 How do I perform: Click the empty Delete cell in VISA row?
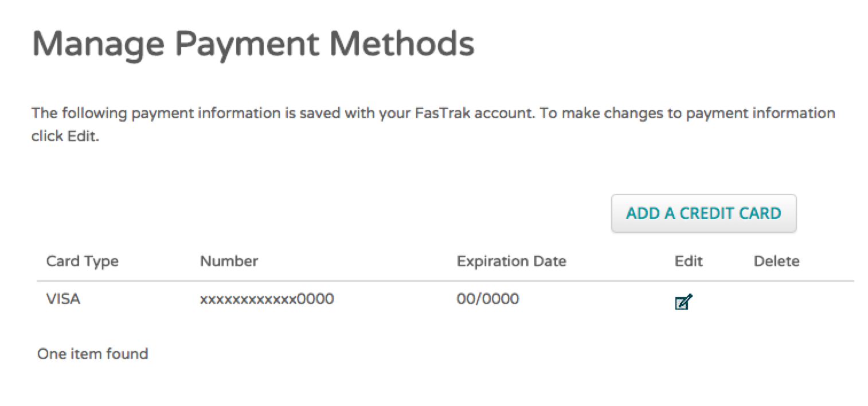click(776, 300)
